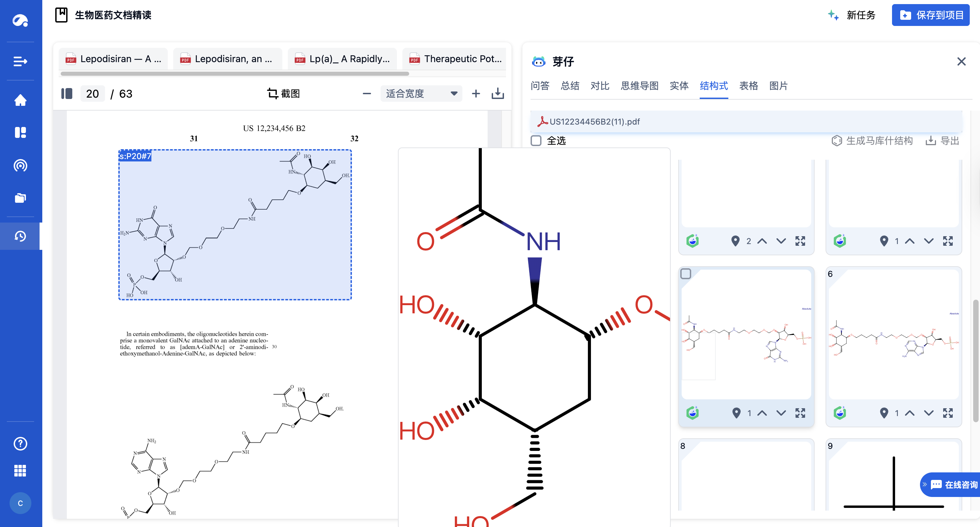This screenshot has width=980, height=527.
Task: Click the location marker icon on structure card 6
Action: point(884,413)
